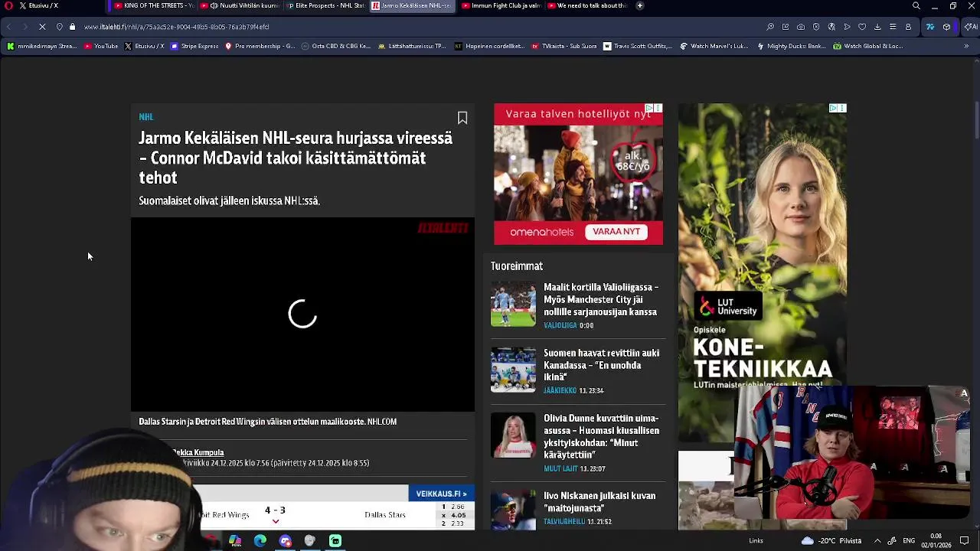
Task: Click the browser forward arrow
Action: click(24, 27)
